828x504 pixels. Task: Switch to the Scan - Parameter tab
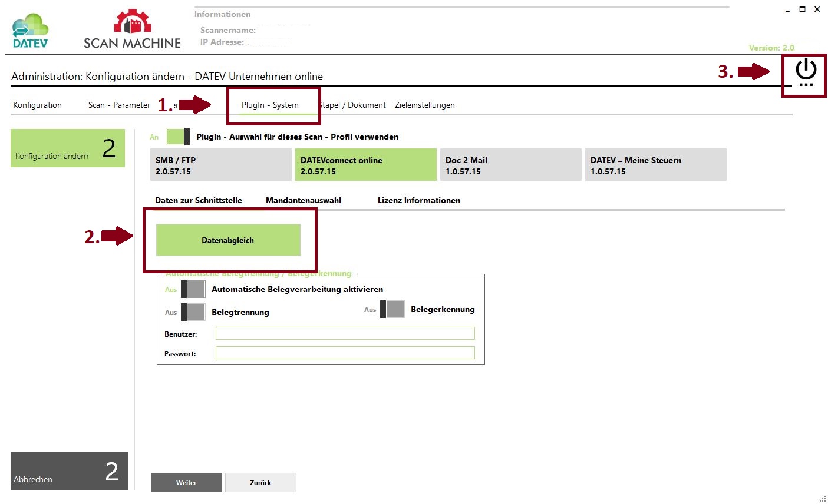click(x=119, y=105)
